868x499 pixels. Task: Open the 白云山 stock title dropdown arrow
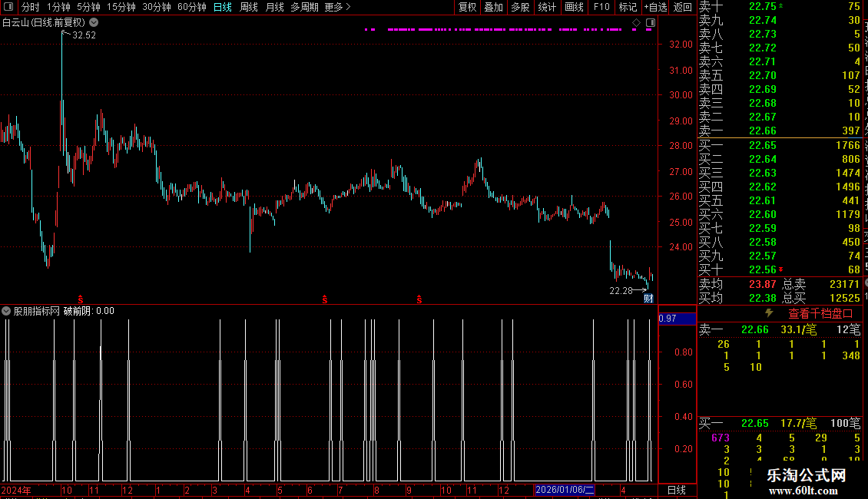click(x=94, y=22)
